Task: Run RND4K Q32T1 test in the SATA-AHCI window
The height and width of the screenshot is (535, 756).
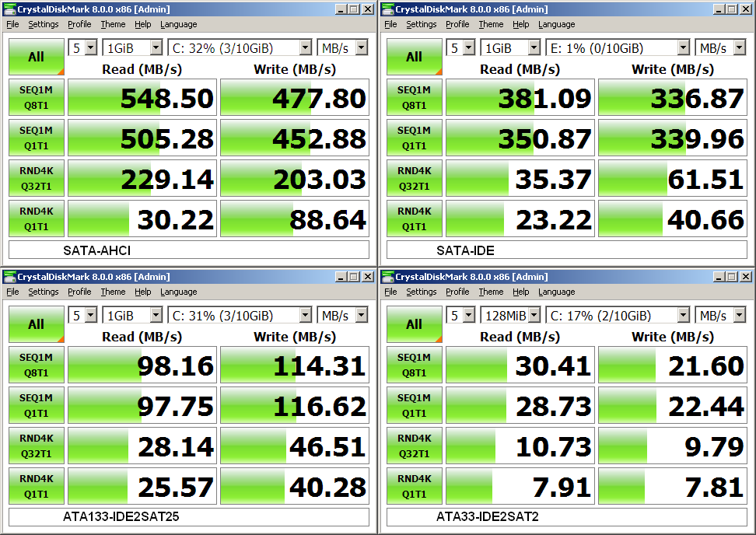Action: 36,178
